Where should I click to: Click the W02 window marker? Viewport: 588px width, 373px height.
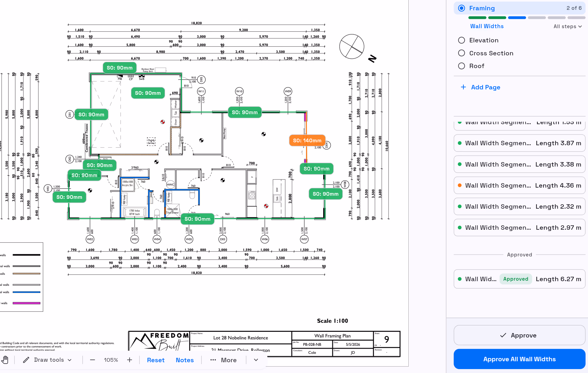pos(90,239)
